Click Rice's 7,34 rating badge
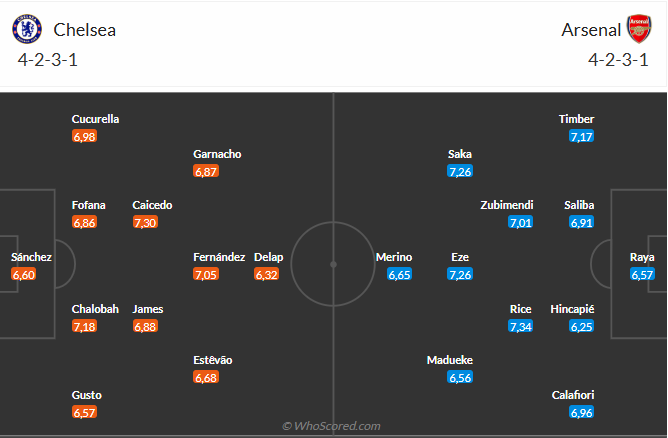The height and width of the screenshot is (438, 668). click(521, 326)
